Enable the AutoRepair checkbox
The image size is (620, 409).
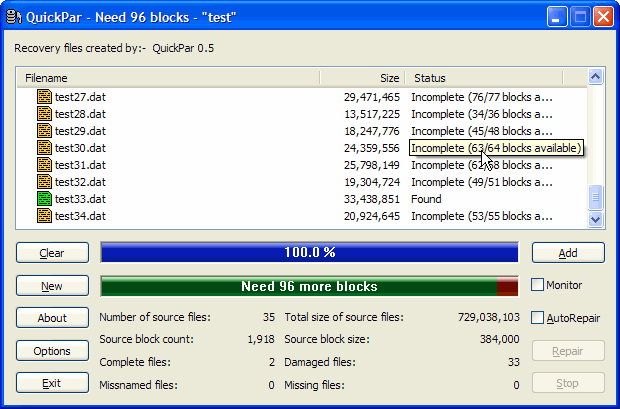(x=537, y=318)
